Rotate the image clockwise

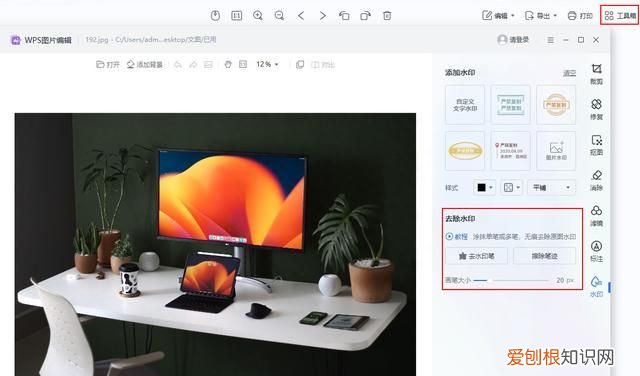tap(365, 16)
